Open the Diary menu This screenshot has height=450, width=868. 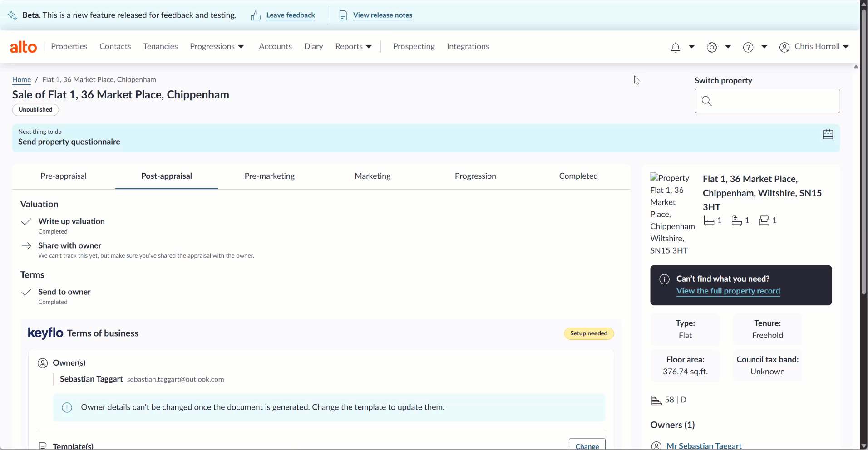click(x=313, y=46)
